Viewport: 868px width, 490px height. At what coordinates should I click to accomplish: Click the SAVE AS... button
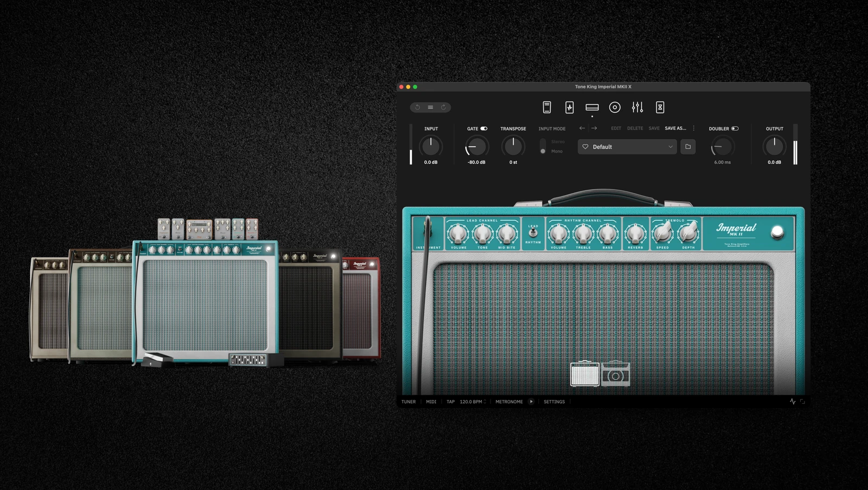click(675, 128)
